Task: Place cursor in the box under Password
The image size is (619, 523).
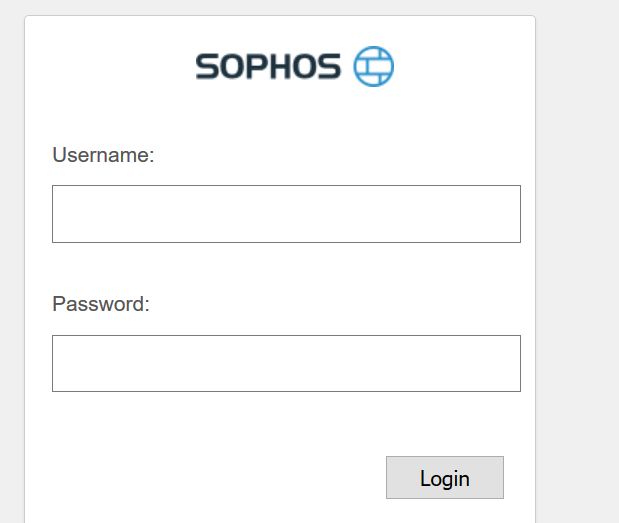Action: (286, 363)
